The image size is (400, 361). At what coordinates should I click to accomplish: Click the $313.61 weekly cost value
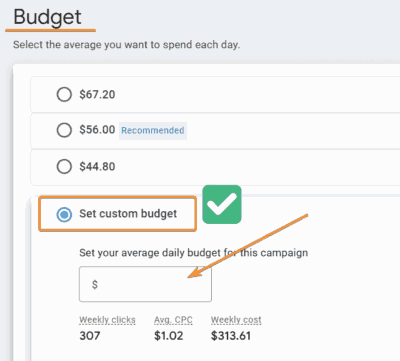click(231, 336)
